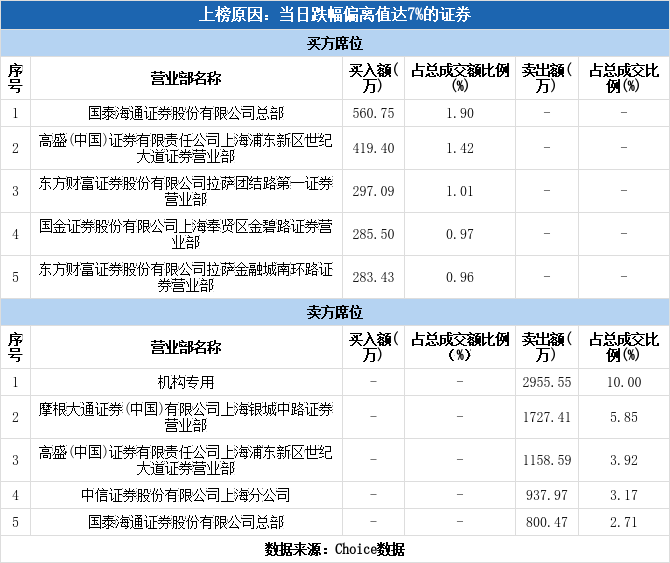Click sell amount 1158.59
The width and height of the screenshot is (670, 563).
[547, 460]
